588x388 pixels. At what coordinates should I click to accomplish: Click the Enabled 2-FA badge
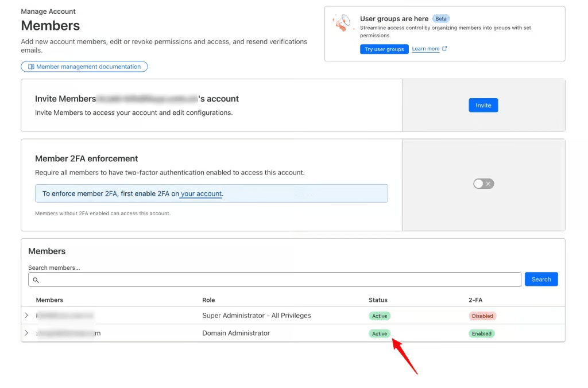point(481,333)
